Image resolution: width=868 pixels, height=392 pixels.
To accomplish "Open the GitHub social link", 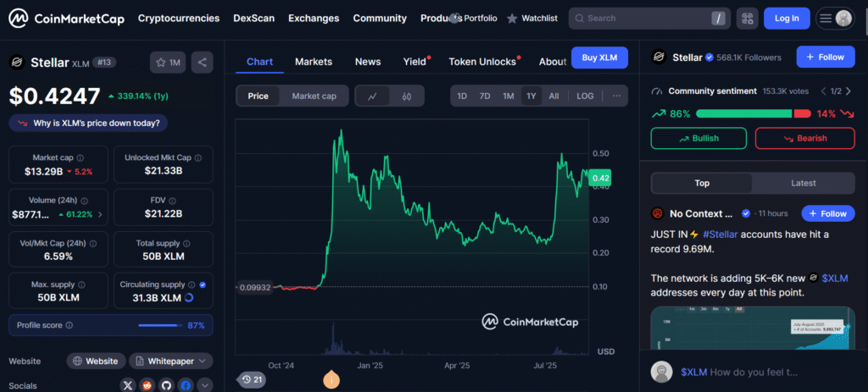I will (167, 385).
